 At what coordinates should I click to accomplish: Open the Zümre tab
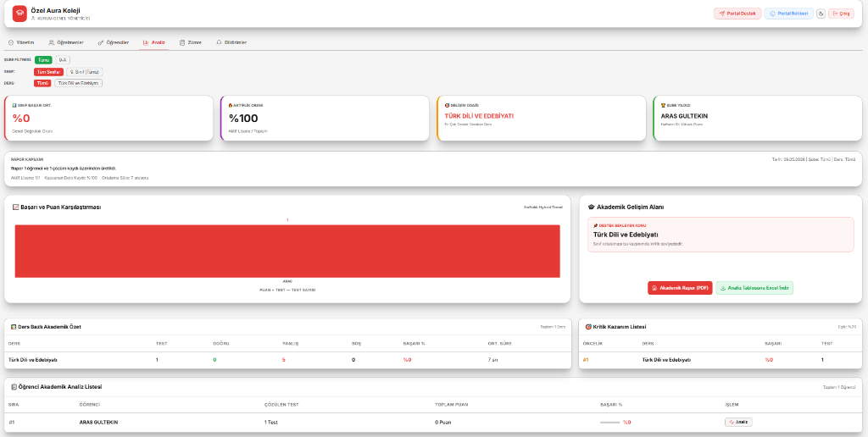tap(191, 42)
